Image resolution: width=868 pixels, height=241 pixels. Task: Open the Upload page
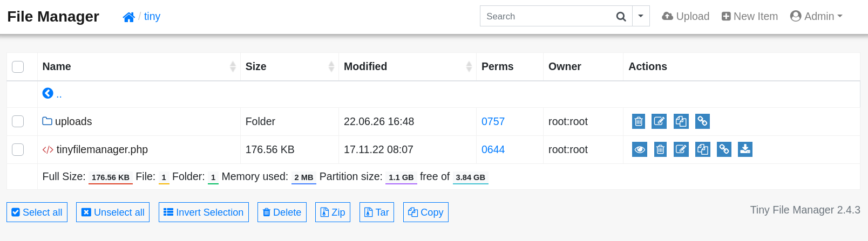pos(686,16)
